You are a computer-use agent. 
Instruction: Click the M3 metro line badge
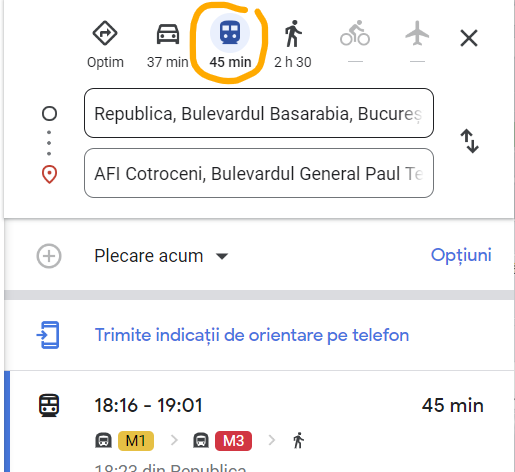tap(233, 441)
